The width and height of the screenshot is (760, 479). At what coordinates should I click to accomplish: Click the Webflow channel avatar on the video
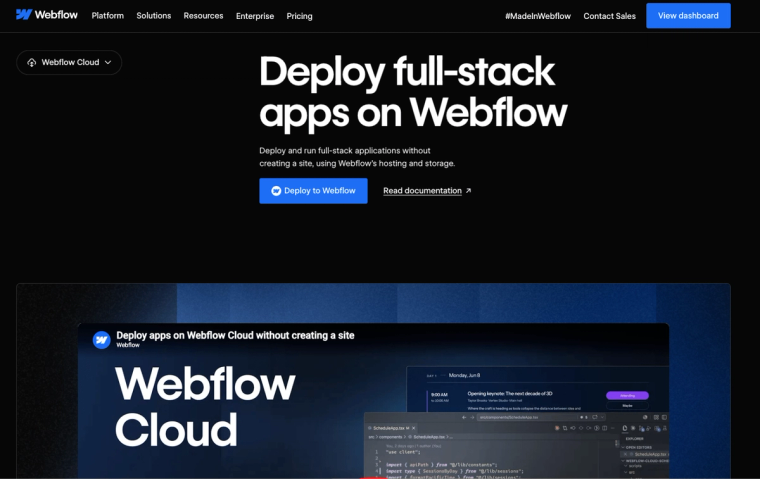click(x=101, y=340)
